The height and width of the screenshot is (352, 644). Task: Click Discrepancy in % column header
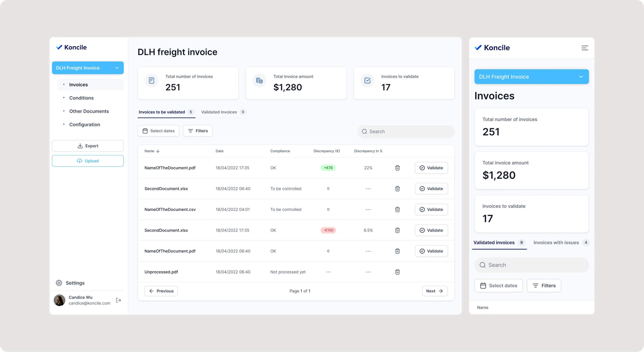click(368, 151)
